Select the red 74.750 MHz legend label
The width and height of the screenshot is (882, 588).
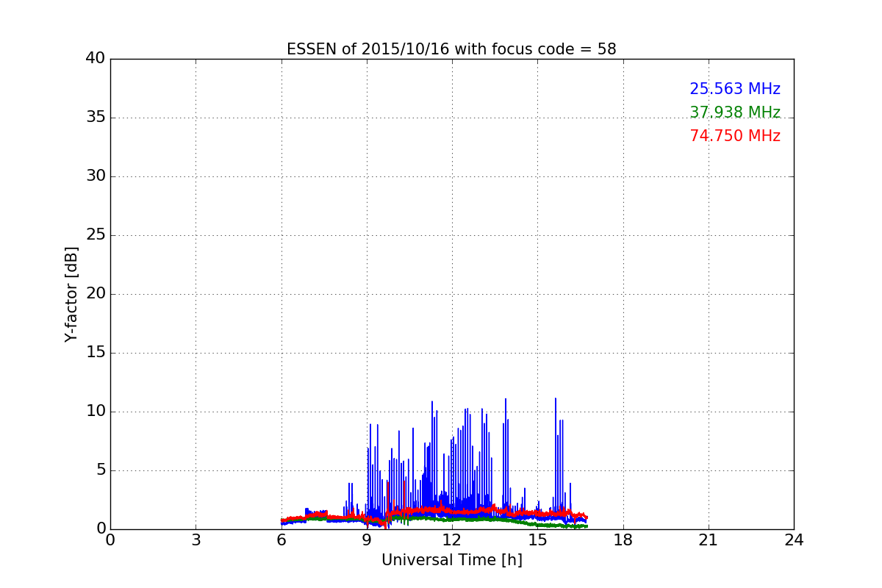[735, 136]
